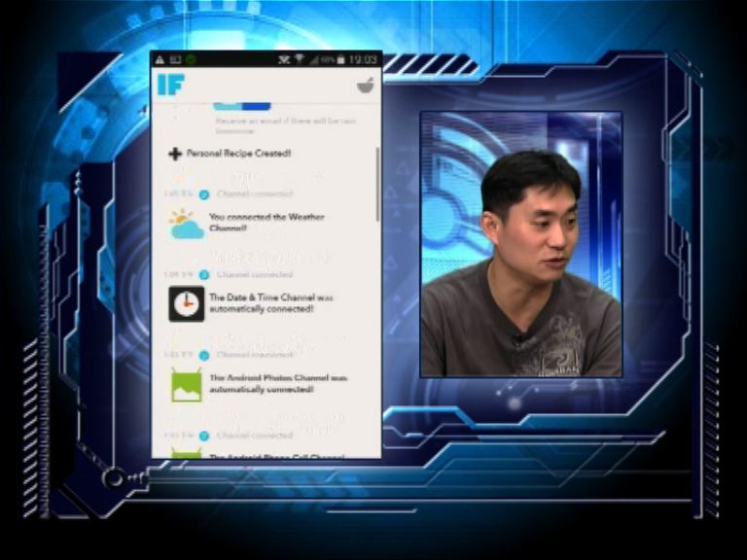747x560 pixels.
Task: Tap the Weather Channel sun-cloud icon
Action: [187, 224]
